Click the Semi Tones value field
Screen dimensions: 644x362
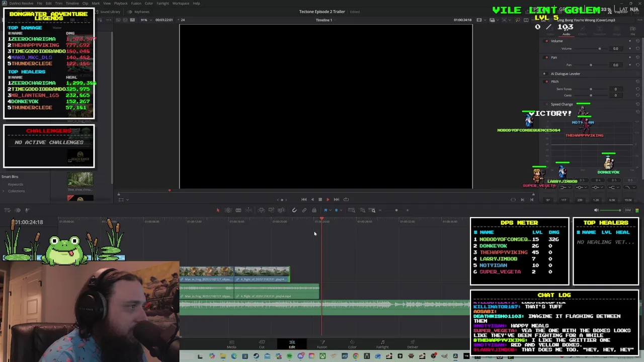pyautogui.click(x=615, y=89)
